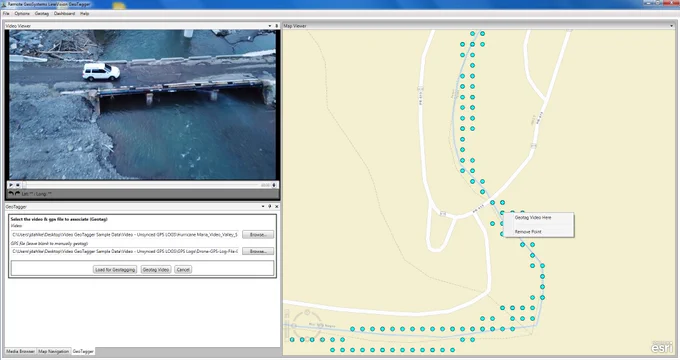
Task: Select the GeoTagger tab
Action: 83,351
